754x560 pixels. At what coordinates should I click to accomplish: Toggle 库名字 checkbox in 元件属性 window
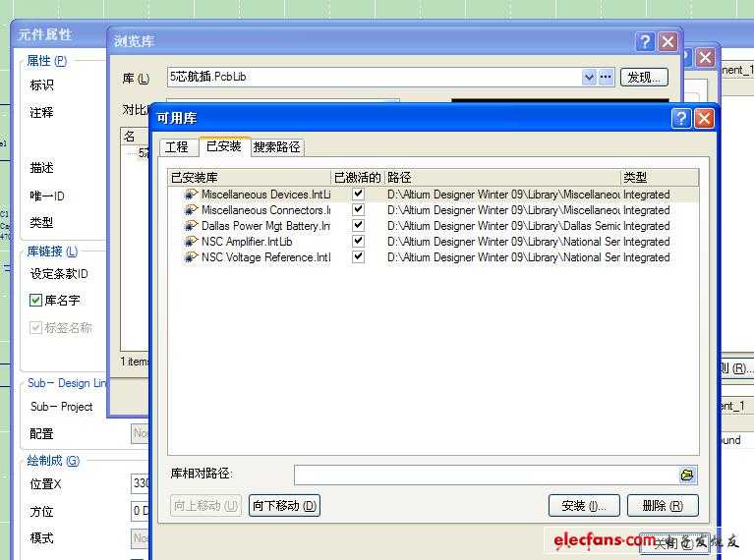pos(35,301)
